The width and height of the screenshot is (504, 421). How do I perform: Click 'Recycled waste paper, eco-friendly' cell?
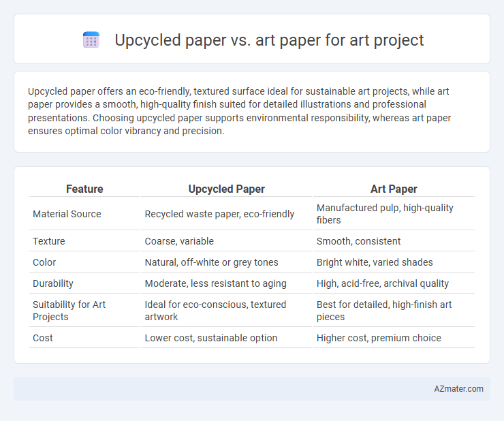click(219, 214)
